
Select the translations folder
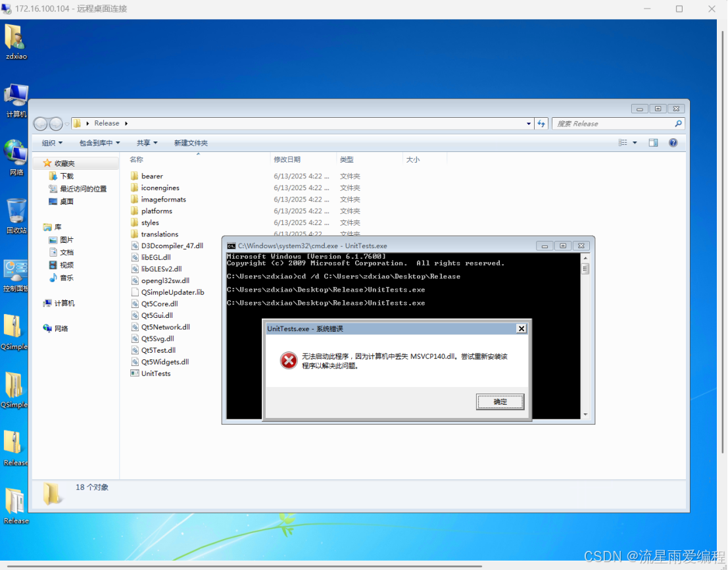(x=155, y=234)
